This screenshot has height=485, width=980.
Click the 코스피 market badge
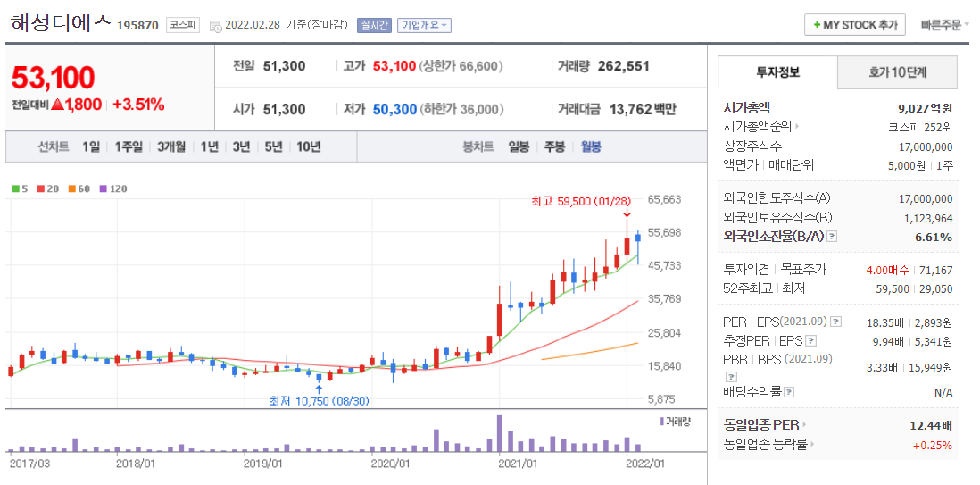[182, 26]
